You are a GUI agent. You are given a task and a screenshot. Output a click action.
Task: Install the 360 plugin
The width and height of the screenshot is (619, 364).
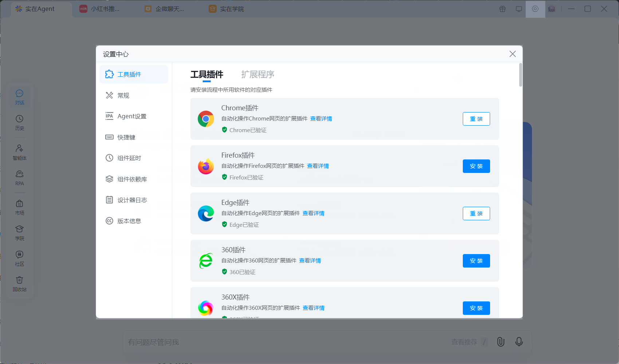[476, 261]
